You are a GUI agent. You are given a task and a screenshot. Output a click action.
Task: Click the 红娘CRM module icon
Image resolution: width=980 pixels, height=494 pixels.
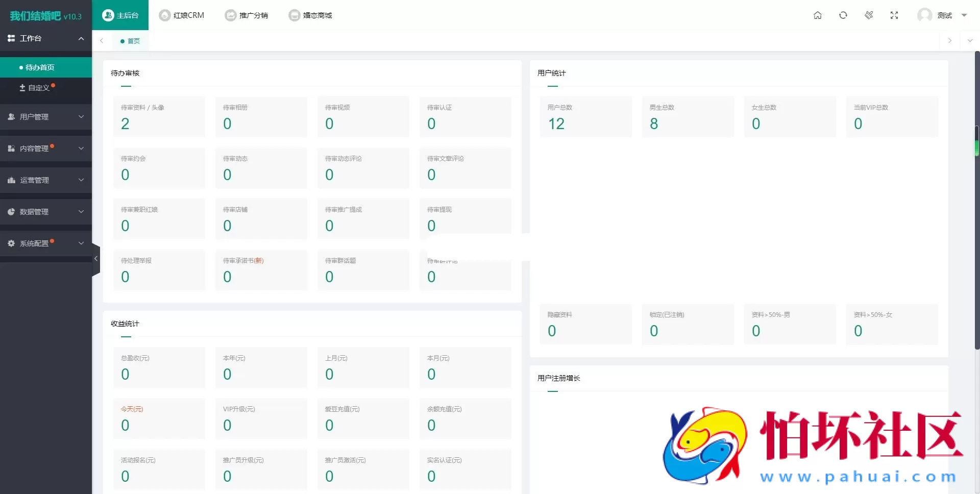(164, 15)
